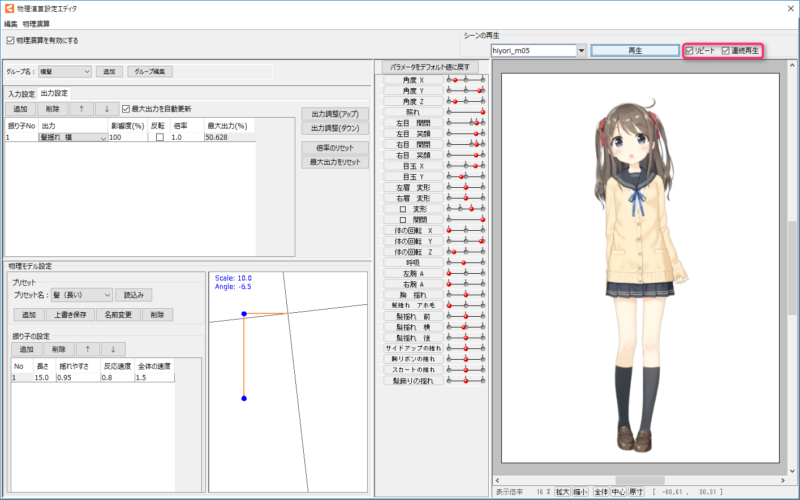Click the preview vertical scrollbar down arrow
This screenshot has width=800, height=500.
pos(792,471)
